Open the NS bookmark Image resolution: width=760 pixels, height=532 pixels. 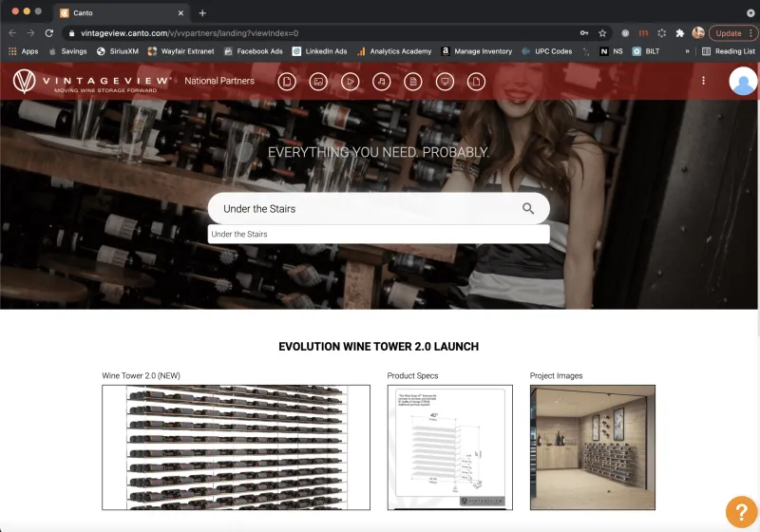(611, 51)
